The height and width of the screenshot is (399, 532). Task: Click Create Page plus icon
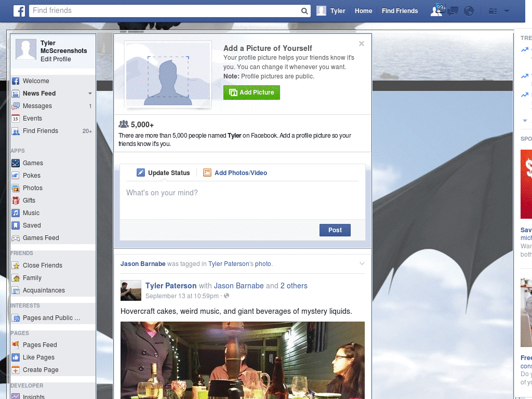pyautogui.click(x=16, y=370)
